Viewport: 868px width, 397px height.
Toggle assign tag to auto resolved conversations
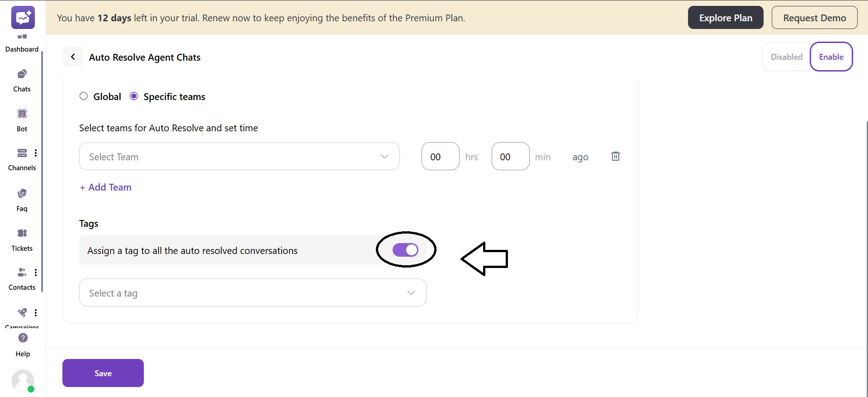coord(405,250)
